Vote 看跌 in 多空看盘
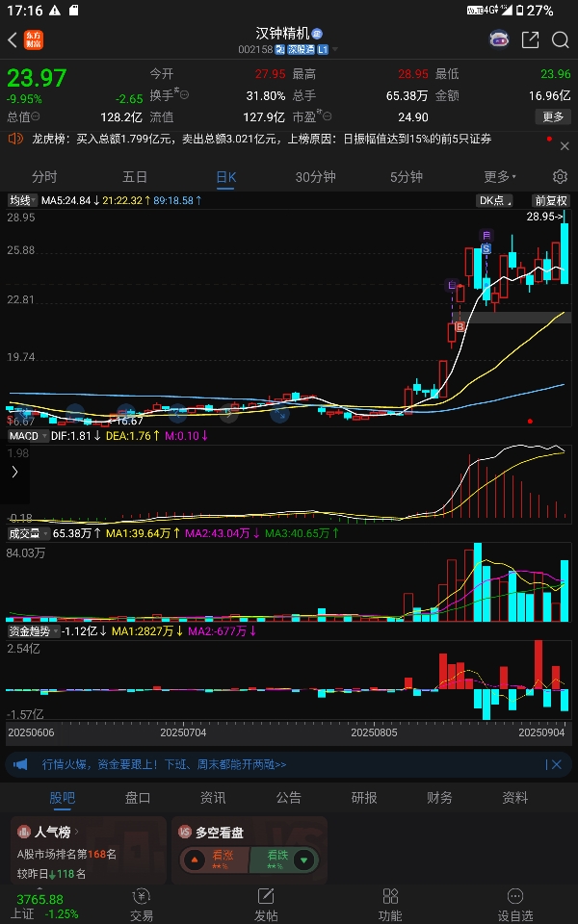The height and width of the screenshot is (924, 578). [284, 860]
